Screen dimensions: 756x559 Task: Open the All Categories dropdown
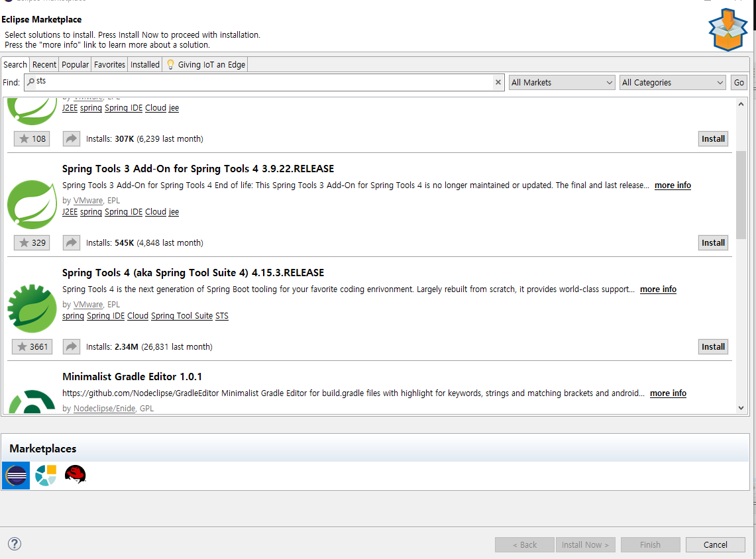click(x=673, y=82)
